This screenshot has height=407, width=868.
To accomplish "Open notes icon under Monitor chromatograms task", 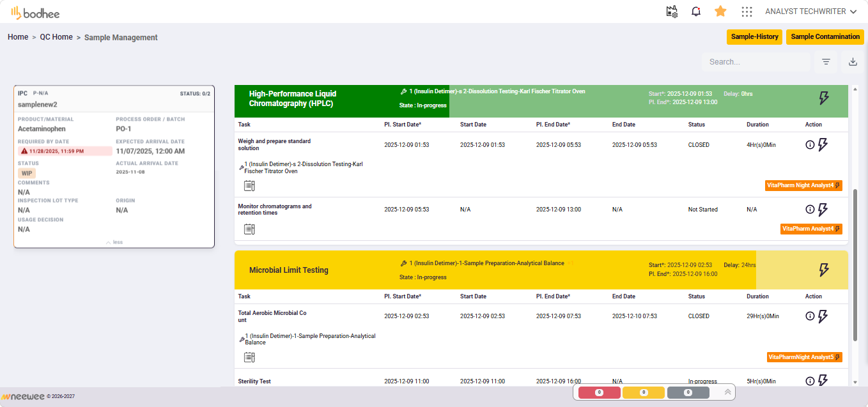I will [x=249, y=229].
